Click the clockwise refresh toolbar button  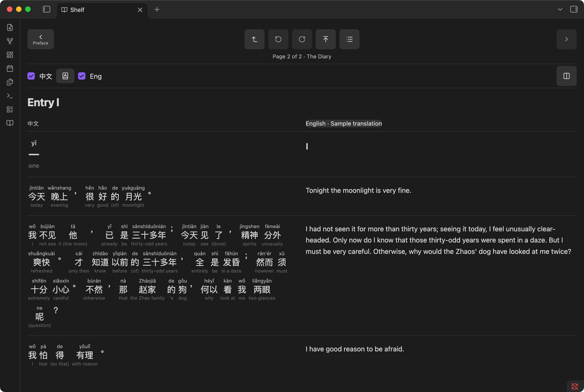pos(302,39)
